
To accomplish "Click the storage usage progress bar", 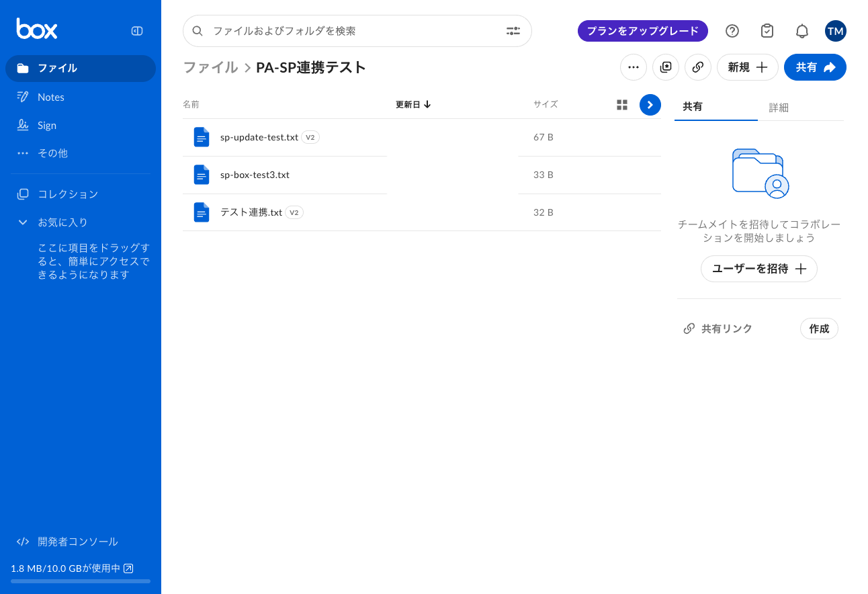I will pos(81,581).
